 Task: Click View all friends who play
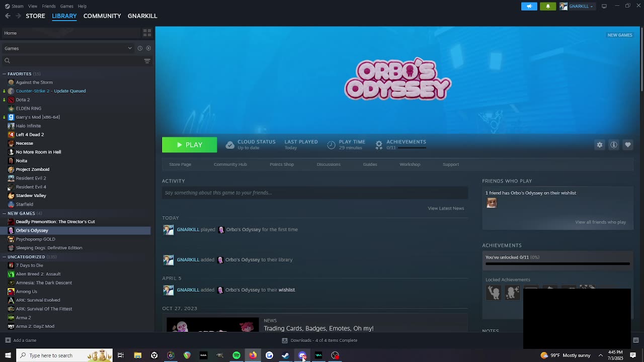click(600, 222)
